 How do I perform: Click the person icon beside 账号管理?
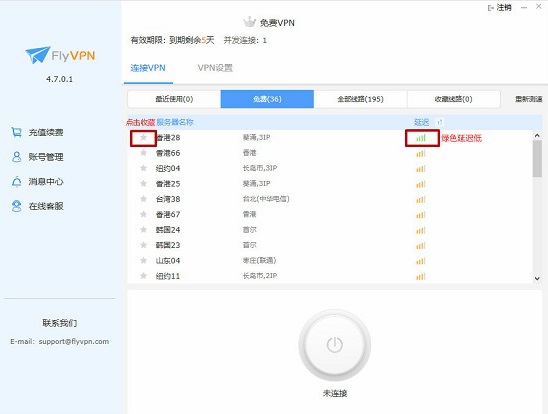click(x=16, y=157)
